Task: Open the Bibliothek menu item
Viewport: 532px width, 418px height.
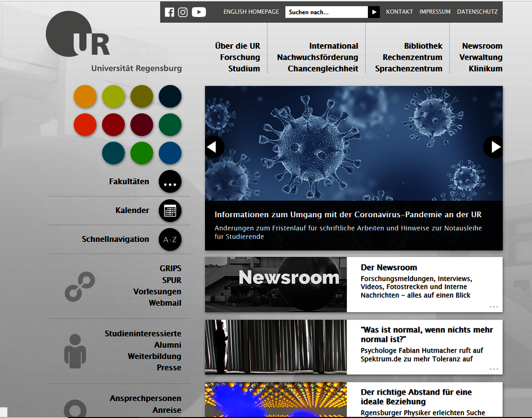Action: coord(423,46)
